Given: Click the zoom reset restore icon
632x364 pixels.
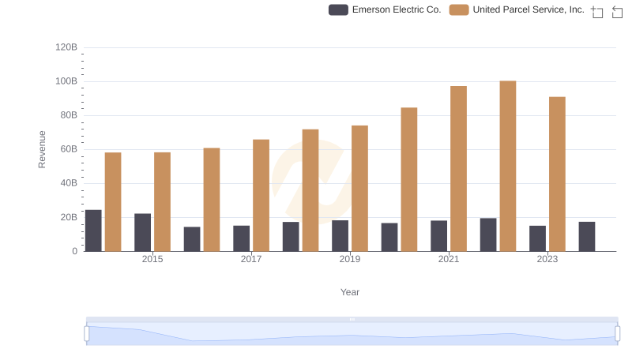Looking at the screenshot, I should coord(617,12).
